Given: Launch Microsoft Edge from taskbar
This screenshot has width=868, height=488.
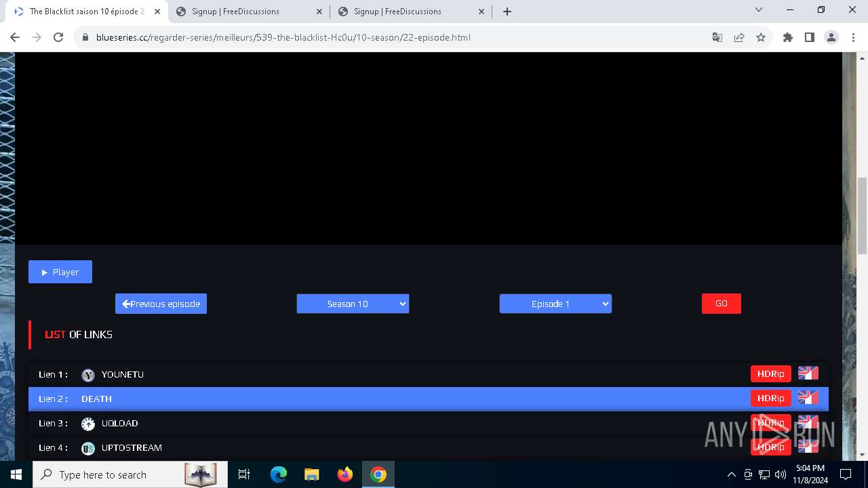Looking at the screenshot, I should 279,474.
